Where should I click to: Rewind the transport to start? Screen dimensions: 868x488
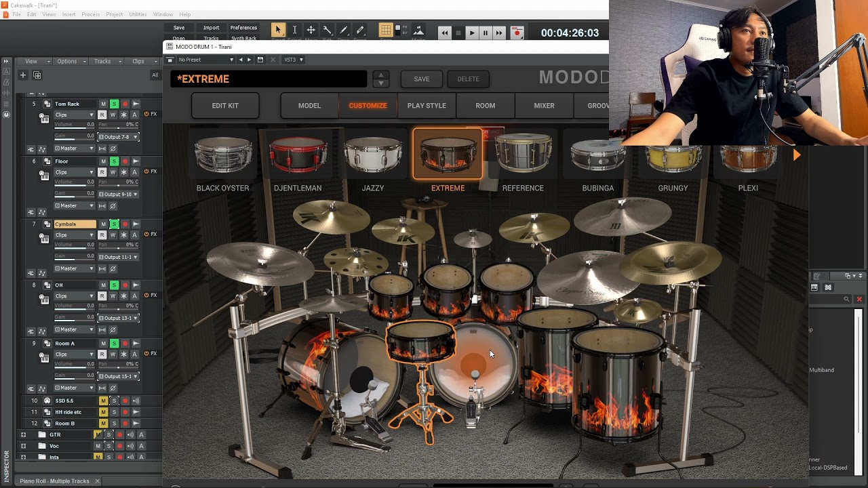445,33
